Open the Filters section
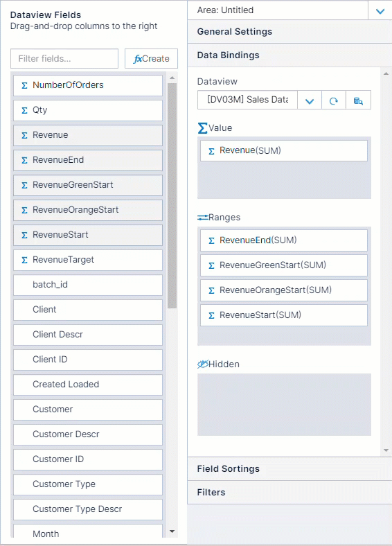 (x=289, y=493)
